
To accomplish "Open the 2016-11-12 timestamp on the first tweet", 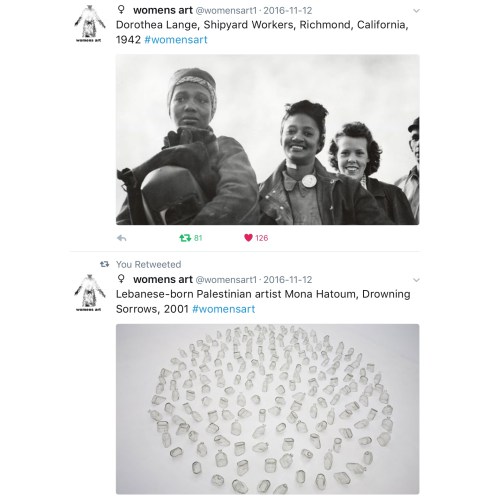I will [288, 11].
